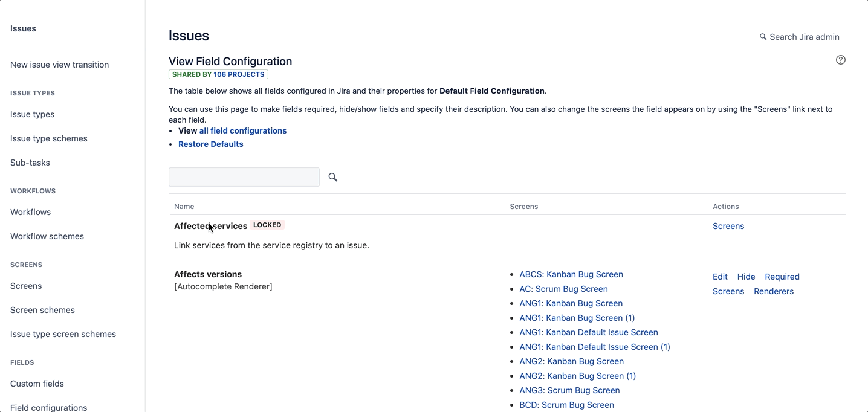Click Search Jira admin magnifier
This screenshot has height=412, width=868.
[x=763, y=37]
